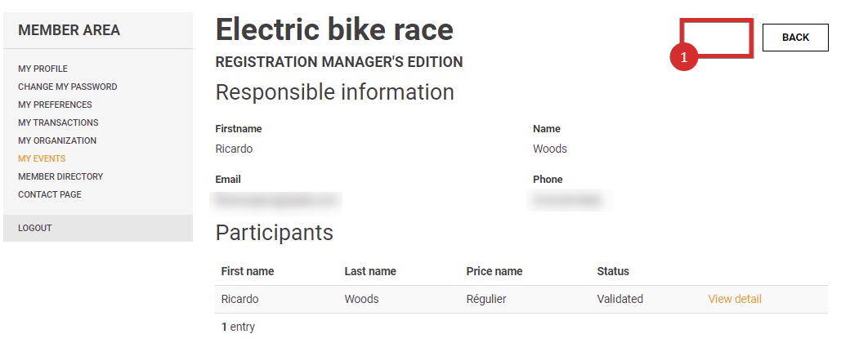This screenshot has height=343, width=868.
Task: Sort by Last name column header
Action: point(370,272)
